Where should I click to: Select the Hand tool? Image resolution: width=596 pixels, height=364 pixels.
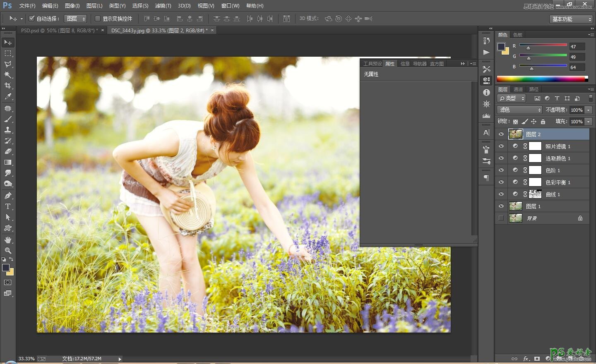point(8,240)
